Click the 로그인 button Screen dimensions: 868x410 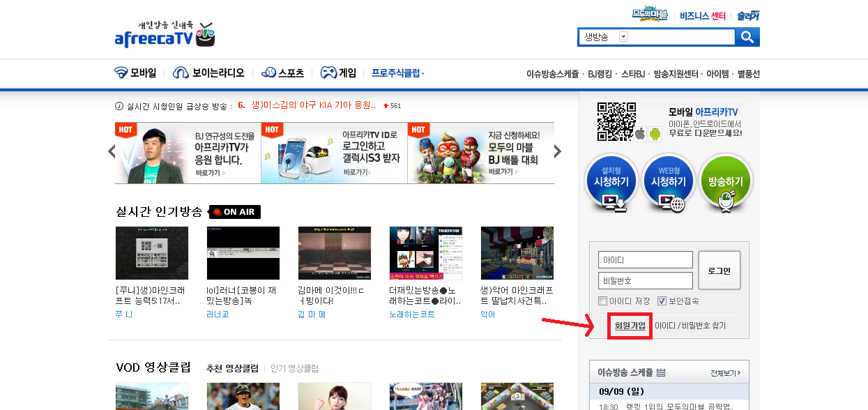719,271
